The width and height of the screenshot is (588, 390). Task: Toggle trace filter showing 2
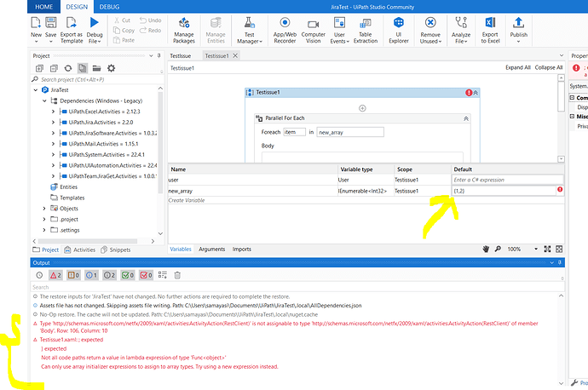click(109, 275)
